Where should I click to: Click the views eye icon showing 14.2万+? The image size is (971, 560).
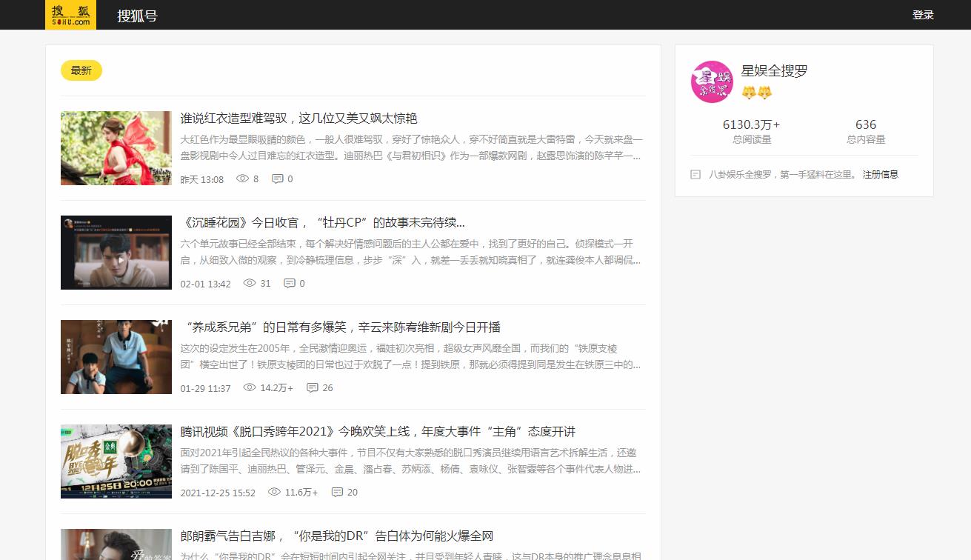click(250, 387)
